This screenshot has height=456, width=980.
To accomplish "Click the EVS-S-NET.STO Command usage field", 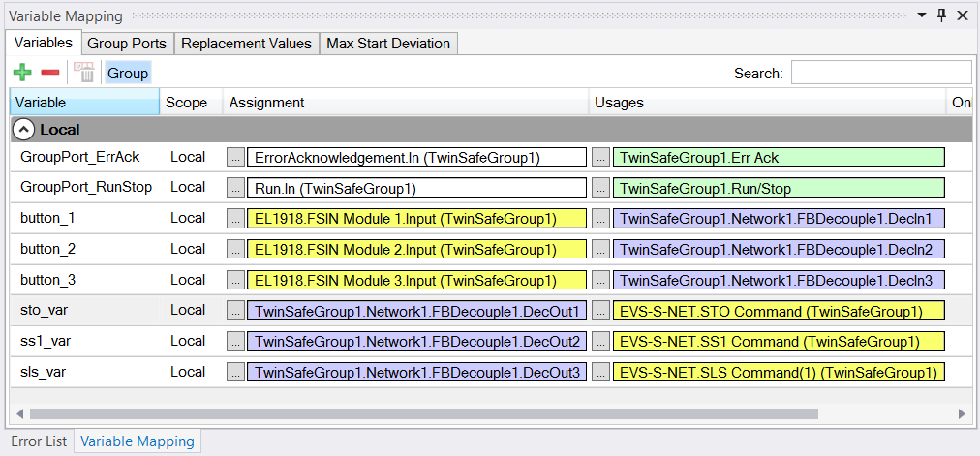I will pyautogui.click(x=779, y=311).
